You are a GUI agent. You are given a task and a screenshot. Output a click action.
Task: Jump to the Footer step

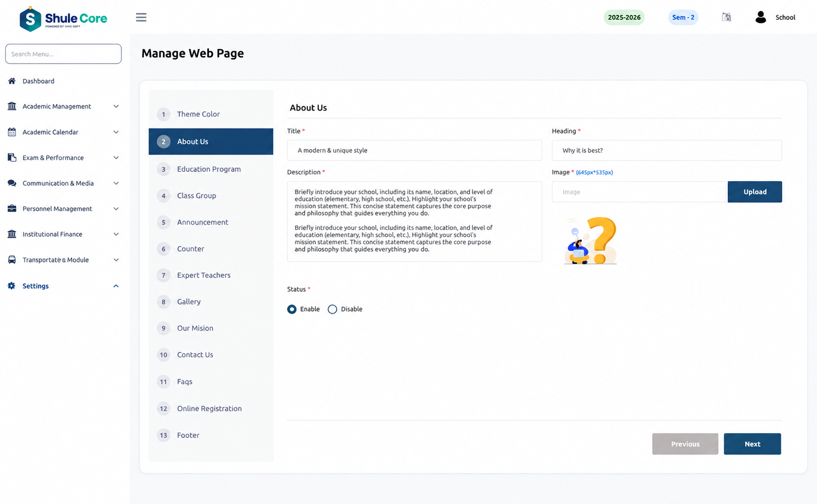tap(211, 435)
